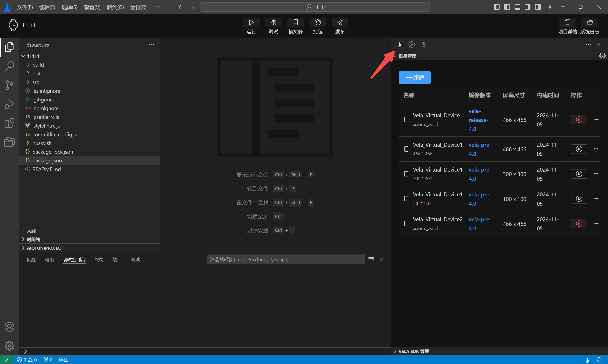Click the Package (打包) box icon
This screenshot has height=364, width=608.
tap(317, 23)
